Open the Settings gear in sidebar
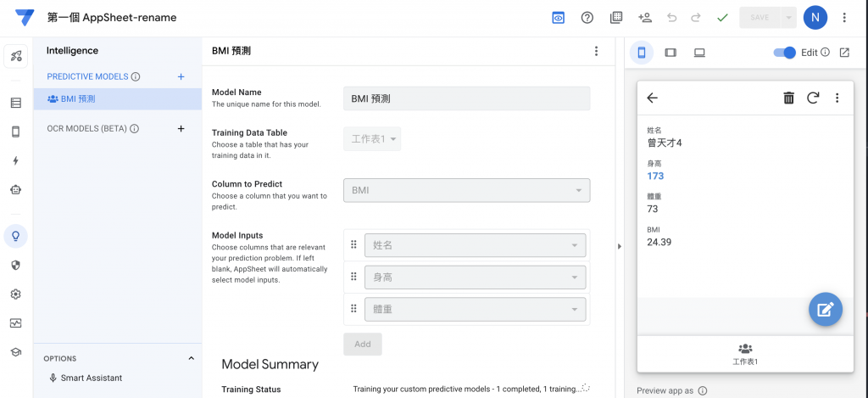Viewport: 868px width, 398px height. pyautogui.click(x=16, y=294)
